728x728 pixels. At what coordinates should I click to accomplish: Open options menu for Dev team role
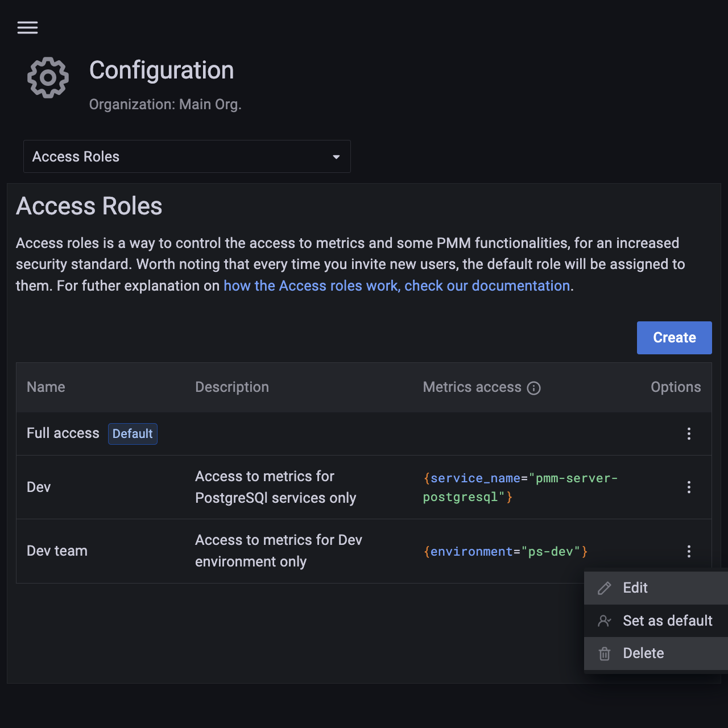pyautogui.click(x=689, y=551)
